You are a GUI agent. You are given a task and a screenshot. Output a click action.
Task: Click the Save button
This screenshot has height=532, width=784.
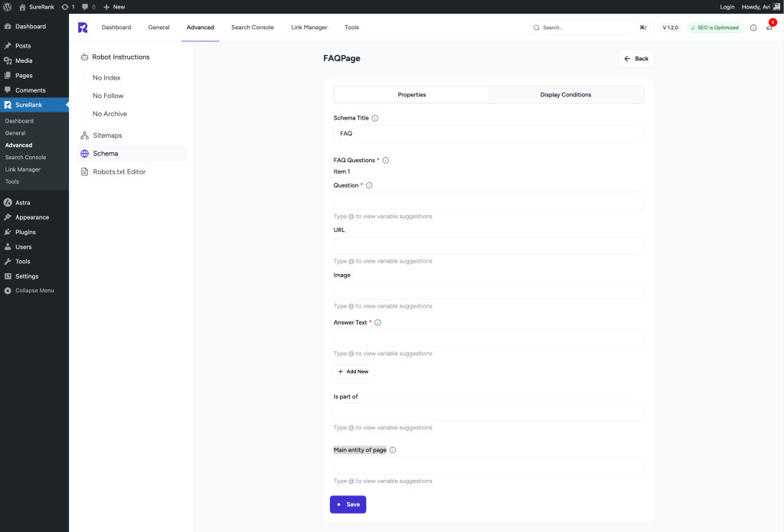[348, 504]
